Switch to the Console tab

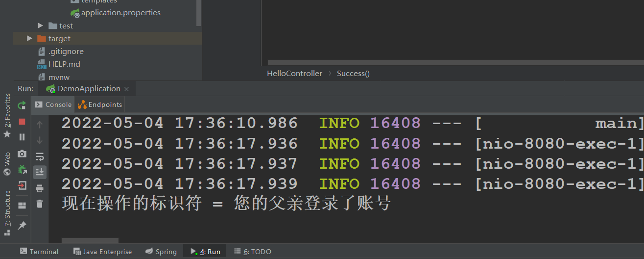(x=53, y=104)
